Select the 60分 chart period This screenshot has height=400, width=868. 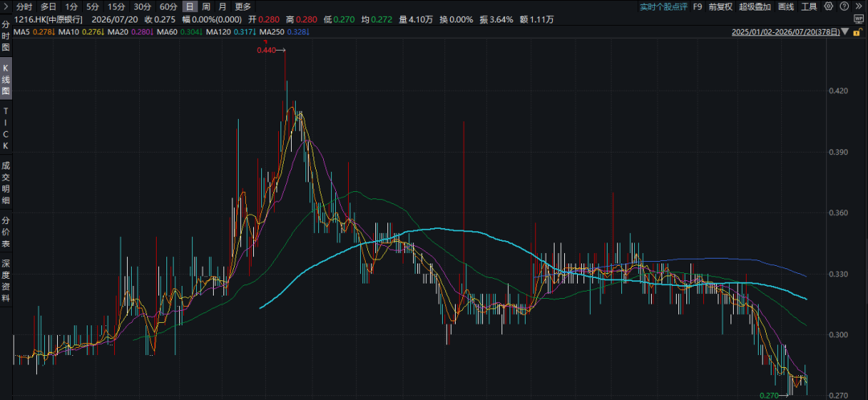tap(168, 6)
